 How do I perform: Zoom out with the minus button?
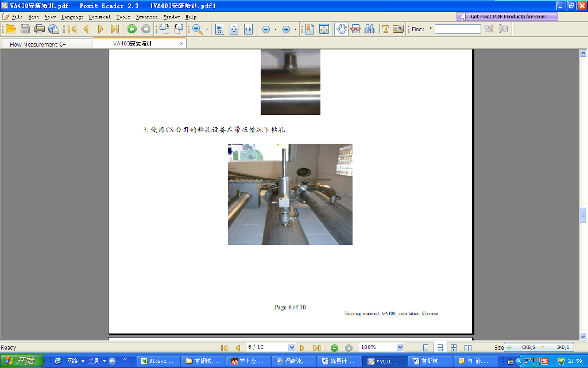[266, 29]
